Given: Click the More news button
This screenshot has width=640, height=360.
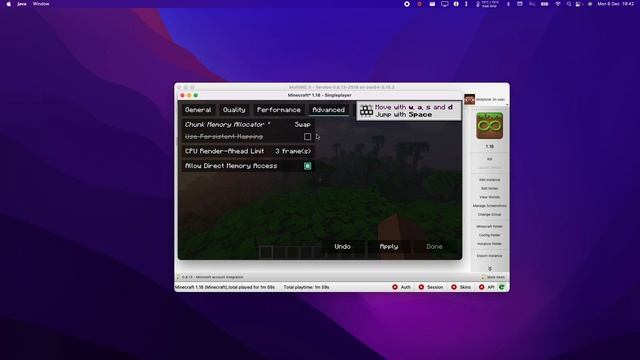Looking at the screenshot, I should pos(493,277).
